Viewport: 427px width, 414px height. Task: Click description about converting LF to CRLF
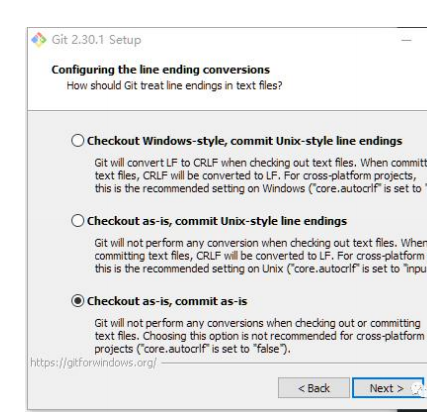260,176
